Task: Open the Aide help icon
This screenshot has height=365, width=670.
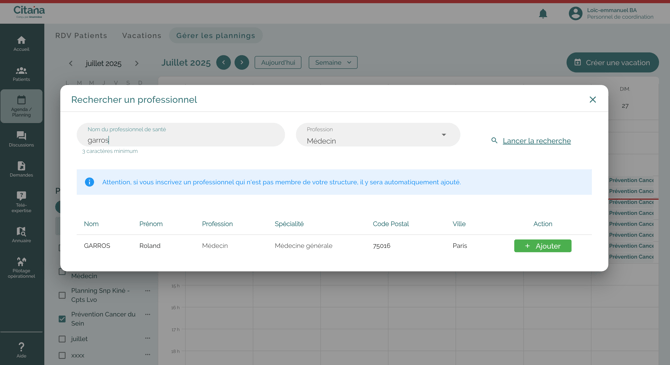Action: tap(21, 350)
